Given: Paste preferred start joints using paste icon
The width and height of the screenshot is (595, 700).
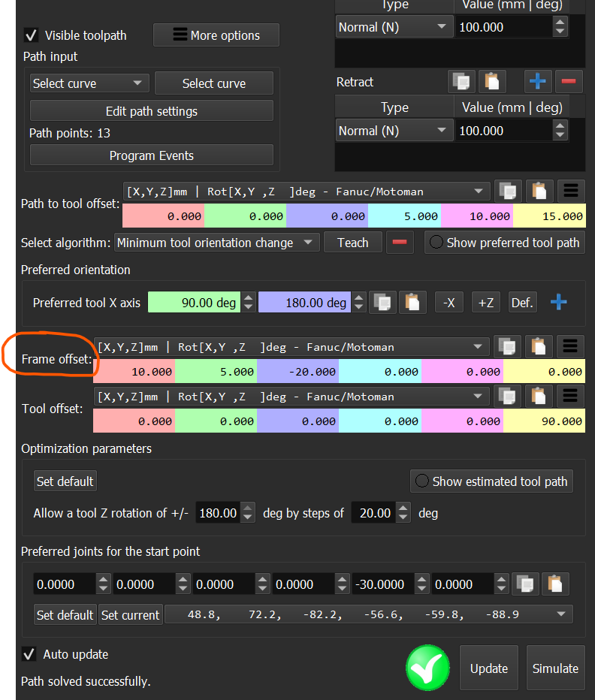Looking at the screenshot, I should pos(555,584).
